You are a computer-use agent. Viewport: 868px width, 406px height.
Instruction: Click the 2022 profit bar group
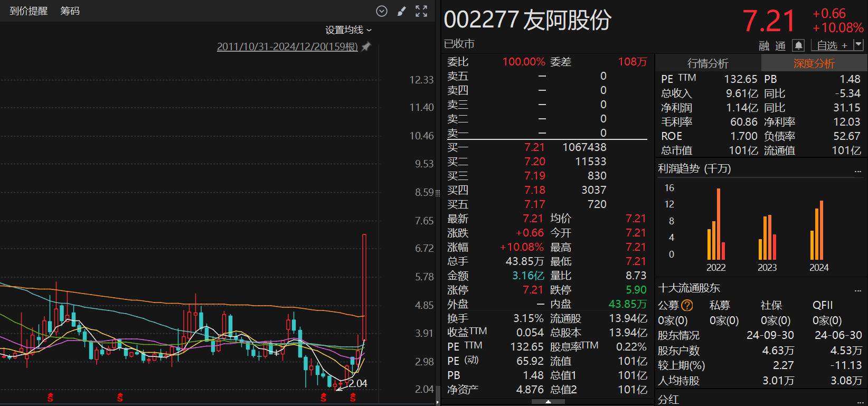coord(716,224)
